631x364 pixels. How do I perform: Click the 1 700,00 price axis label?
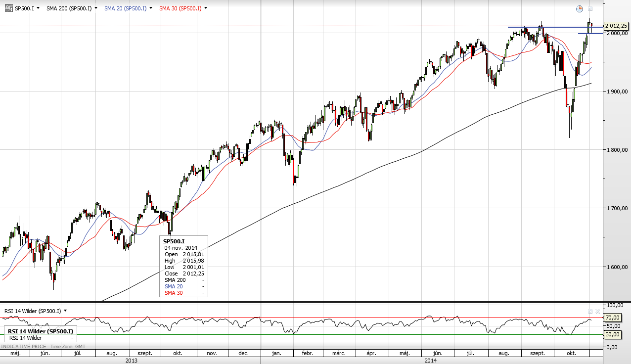[616, 208]
